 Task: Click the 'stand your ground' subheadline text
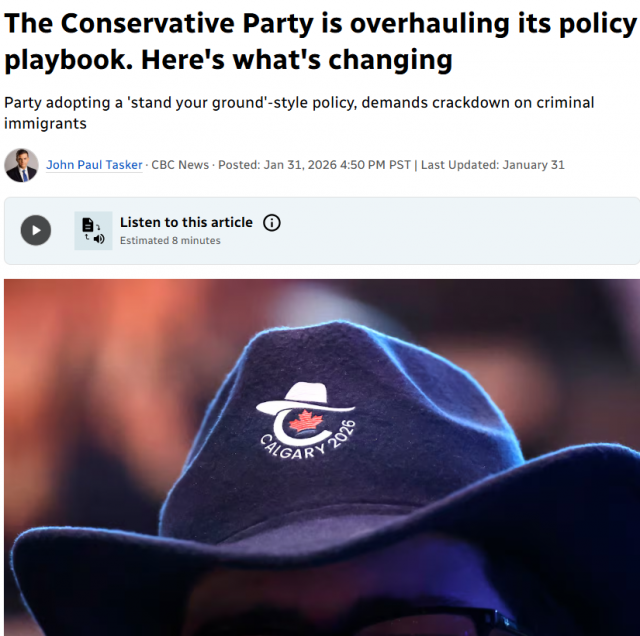click(x=299, y=113)
